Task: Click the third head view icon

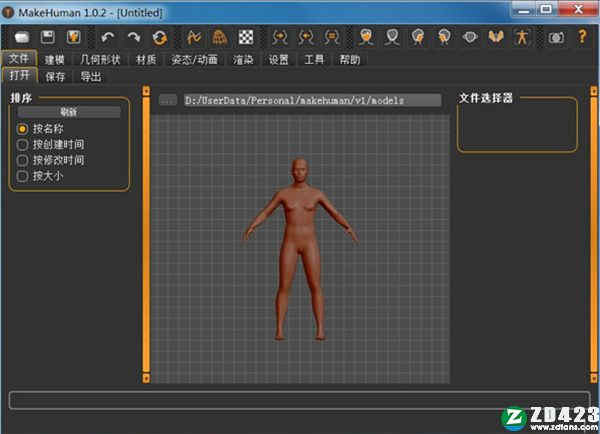Action: coord(418,38)
